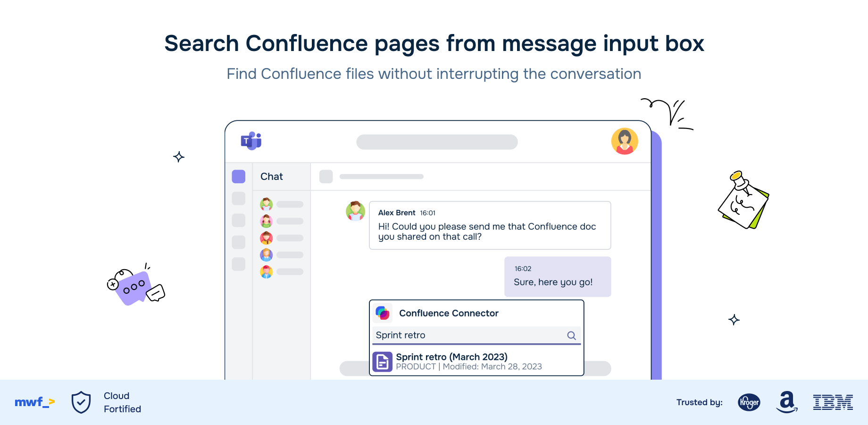Click the mwf_ logo in the footer
The width and height of the screenshot is (868, 425).
35,402
